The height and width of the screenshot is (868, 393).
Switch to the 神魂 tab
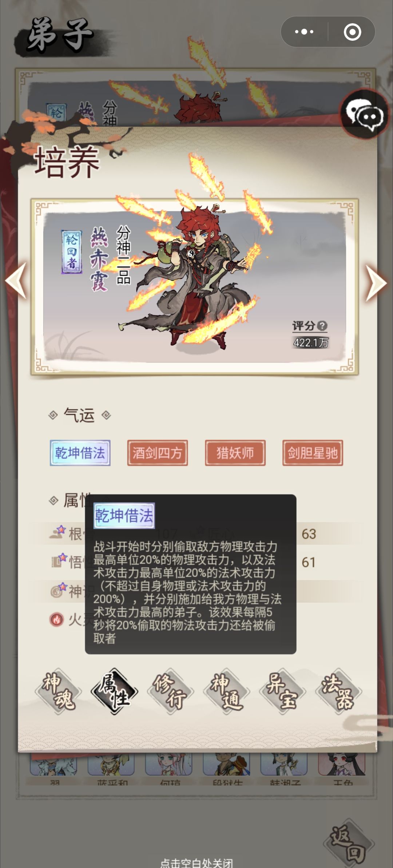pyautogui.click(x=58, y=691)
